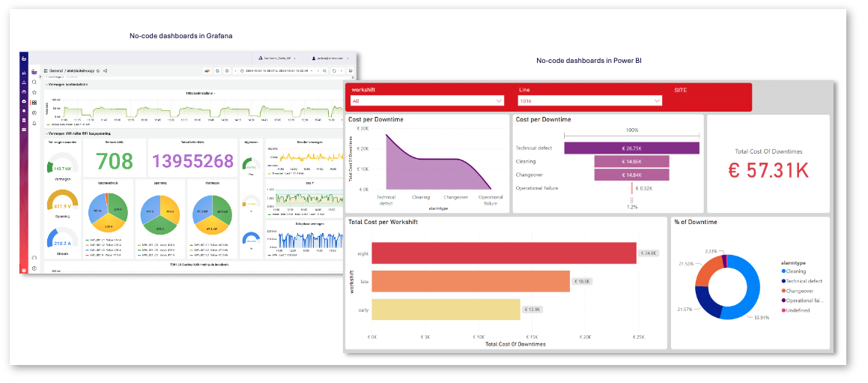Click the 210.2 A gauge in Grafana
The image size is (868, 383).
[64, 239]
